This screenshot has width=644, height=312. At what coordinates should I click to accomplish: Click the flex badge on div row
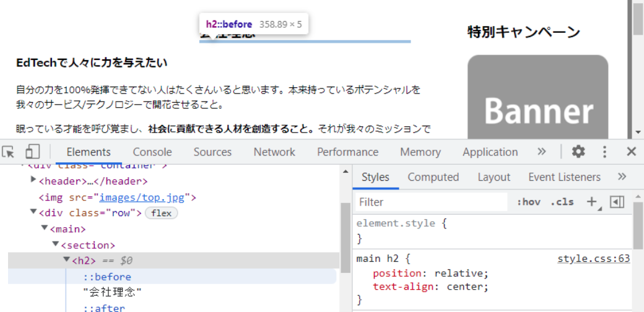162,213
